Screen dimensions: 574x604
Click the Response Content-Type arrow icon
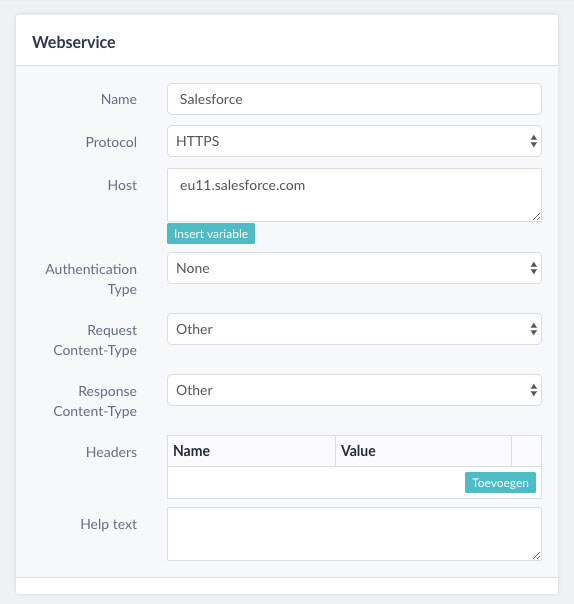533,390
